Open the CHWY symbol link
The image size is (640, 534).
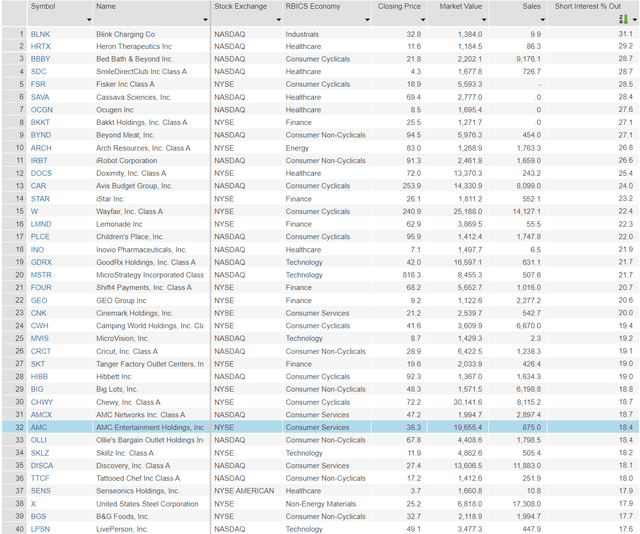[x=42, y=402]
